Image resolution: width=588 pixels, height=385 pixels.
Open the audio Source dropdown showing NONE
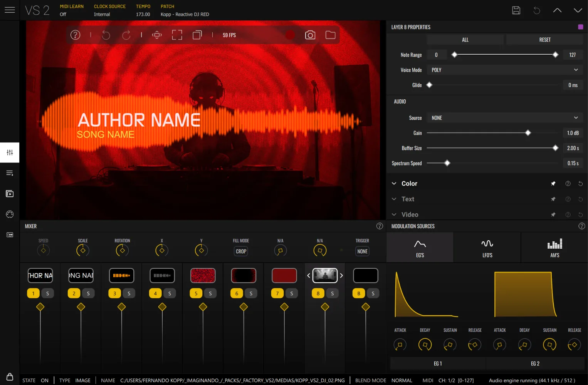504,117
